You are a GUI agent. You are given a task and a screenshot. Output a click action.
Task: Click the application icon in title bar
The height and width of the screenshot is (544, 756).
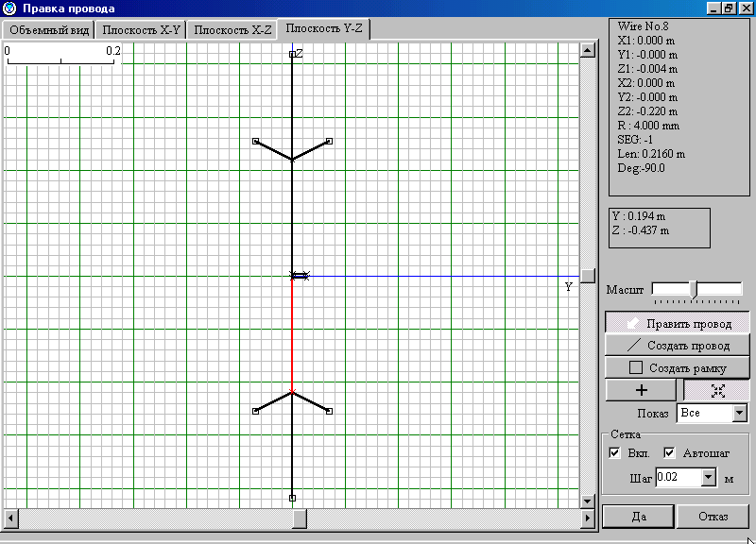pyautogui.click(x=9, y=8)
